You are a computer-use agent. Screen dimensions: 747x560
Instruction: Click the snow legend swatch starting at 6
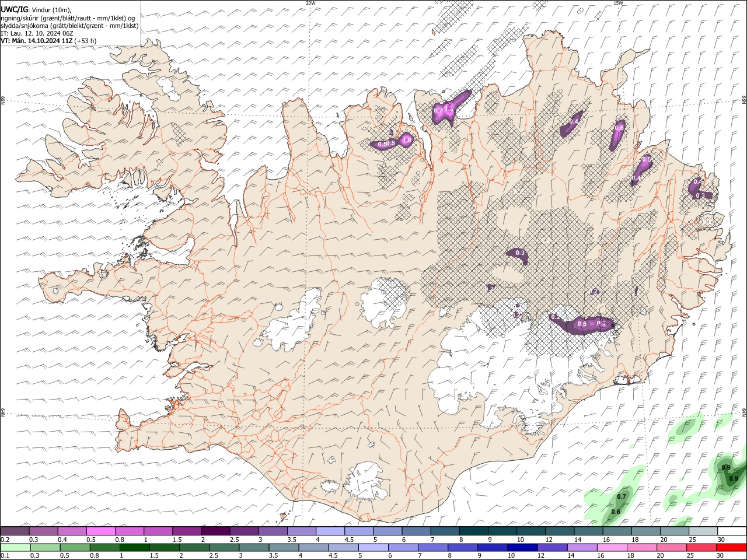[x=417, y=531]
